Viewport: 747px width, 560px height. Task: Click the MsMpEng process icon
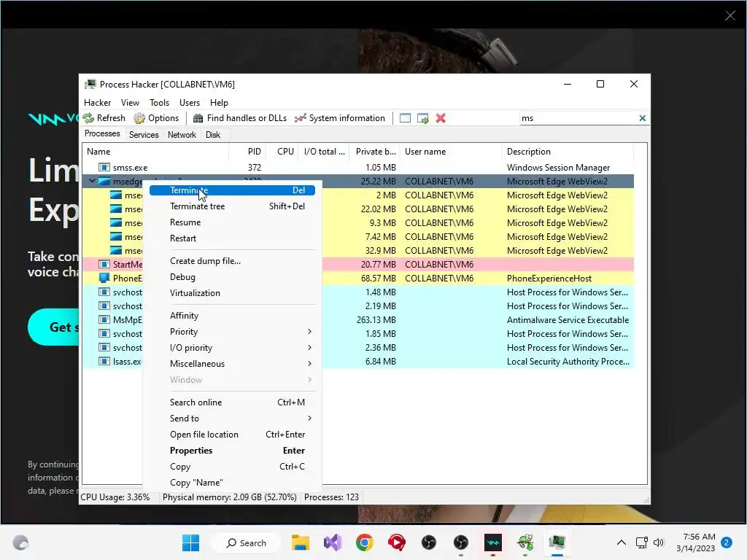(104, 319)
